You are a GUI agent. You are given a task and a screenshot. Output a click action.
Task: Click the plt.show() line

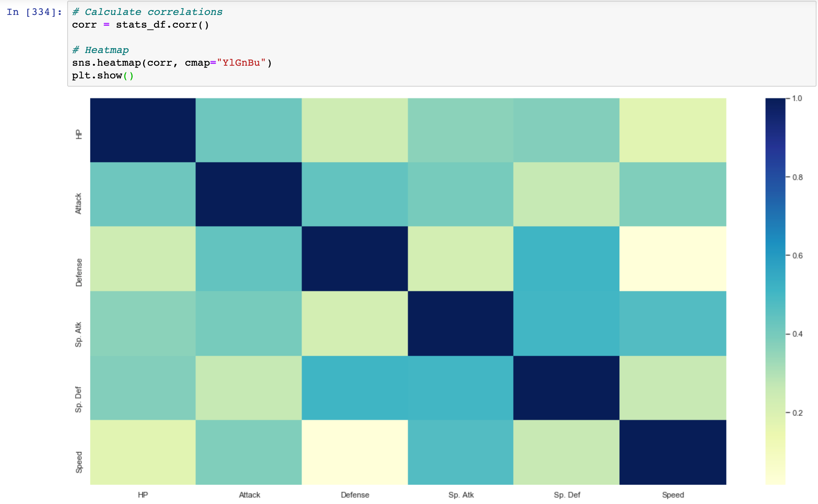(103, 76)
